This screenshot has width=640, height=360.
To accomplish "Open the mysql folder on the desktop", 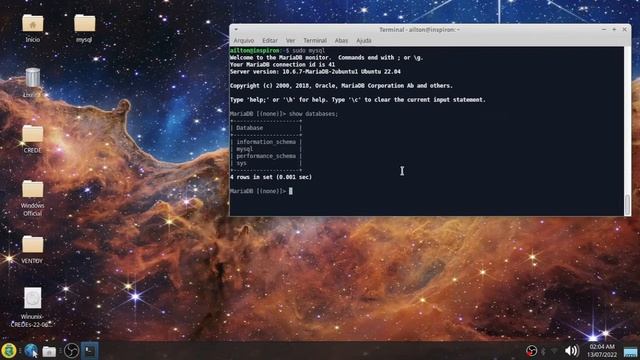I will (84, 28).
